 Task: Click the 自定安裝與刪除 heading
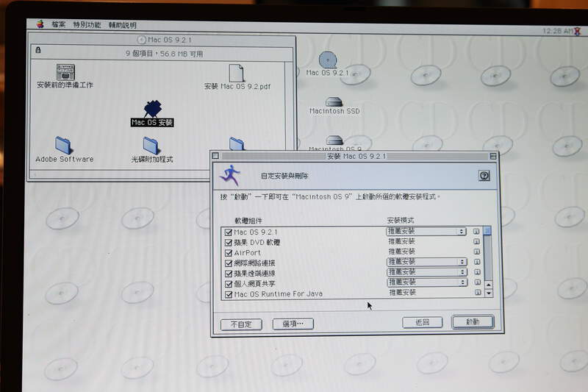point(284,176)
